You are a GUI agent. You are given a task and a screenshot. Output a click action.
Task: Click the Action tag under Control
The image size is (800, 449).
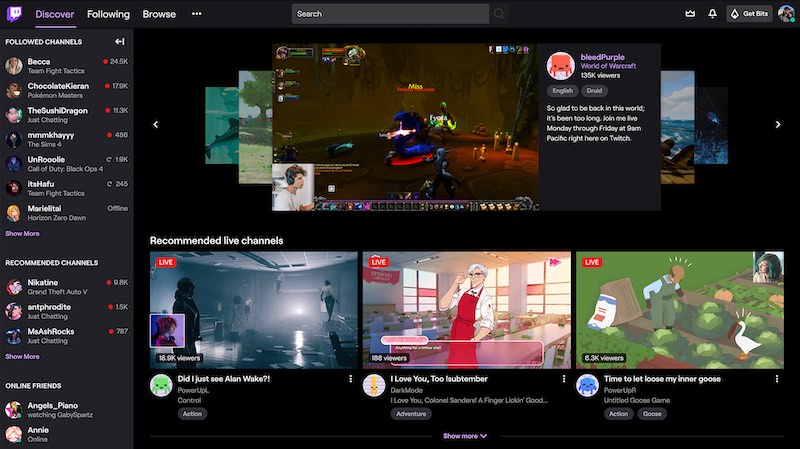(192, 414)
